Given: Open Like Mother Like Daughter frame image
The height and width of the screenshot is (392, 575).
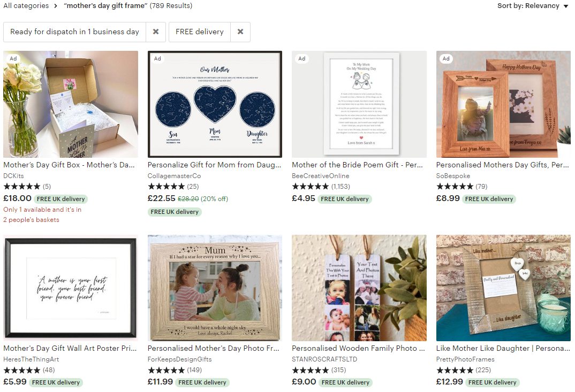Looking at the screenshot, I should point(503,288).
